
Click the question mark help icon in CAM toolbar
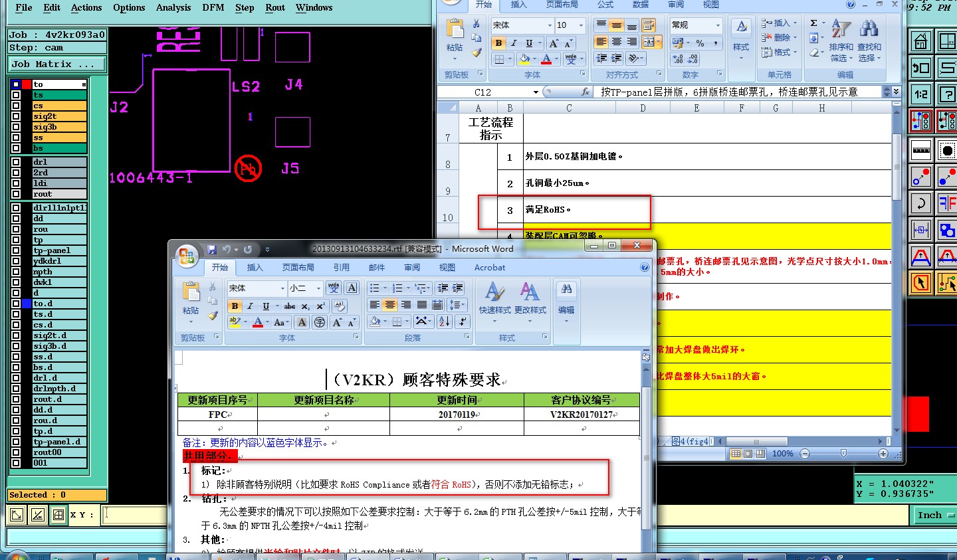(x=946, y=94)
